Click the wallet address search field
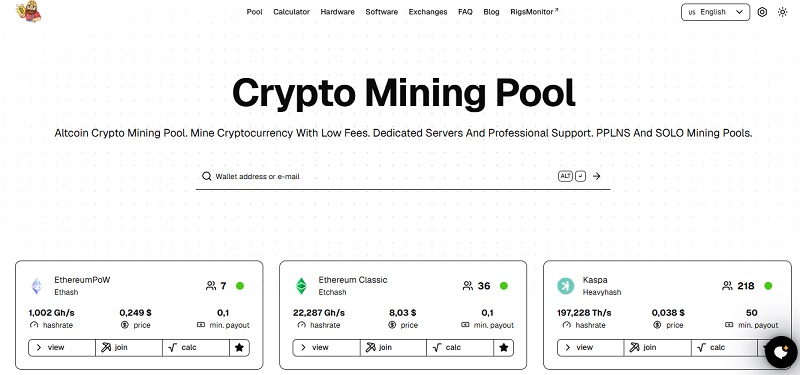 coord(385,177)
